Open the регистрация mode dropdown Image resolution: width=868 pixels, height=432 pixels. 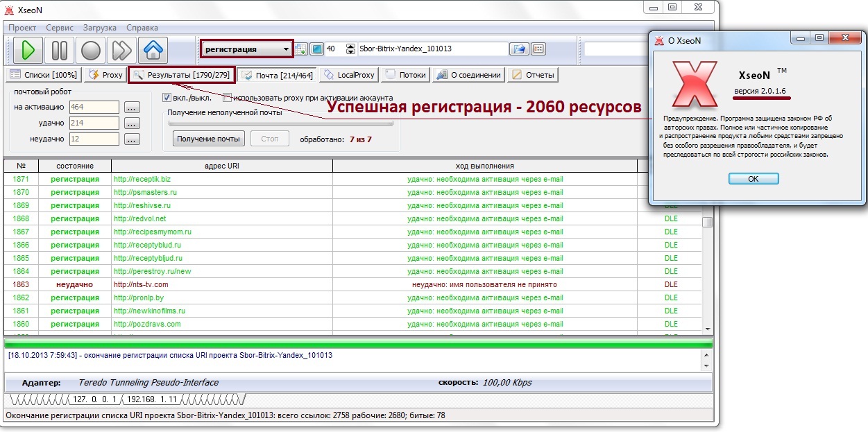(x=247, y=49)
